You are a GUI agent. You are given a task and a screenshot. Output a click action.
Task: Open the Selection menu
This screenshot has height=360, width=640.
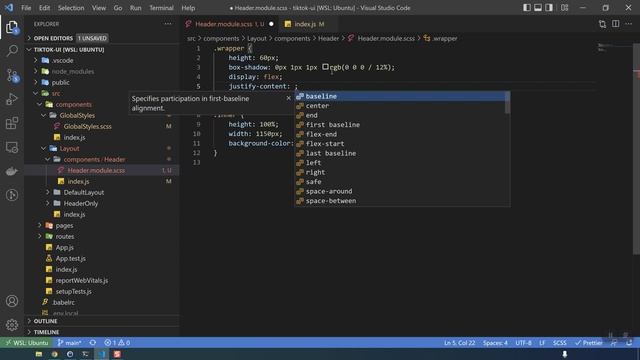(71, 8)
